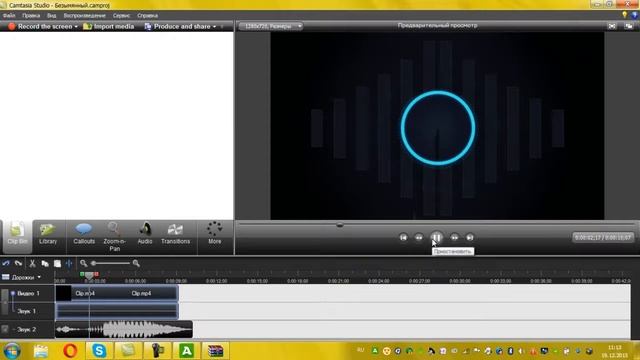Pause playback in the preview
640x360 pixels.
[436, 237]
